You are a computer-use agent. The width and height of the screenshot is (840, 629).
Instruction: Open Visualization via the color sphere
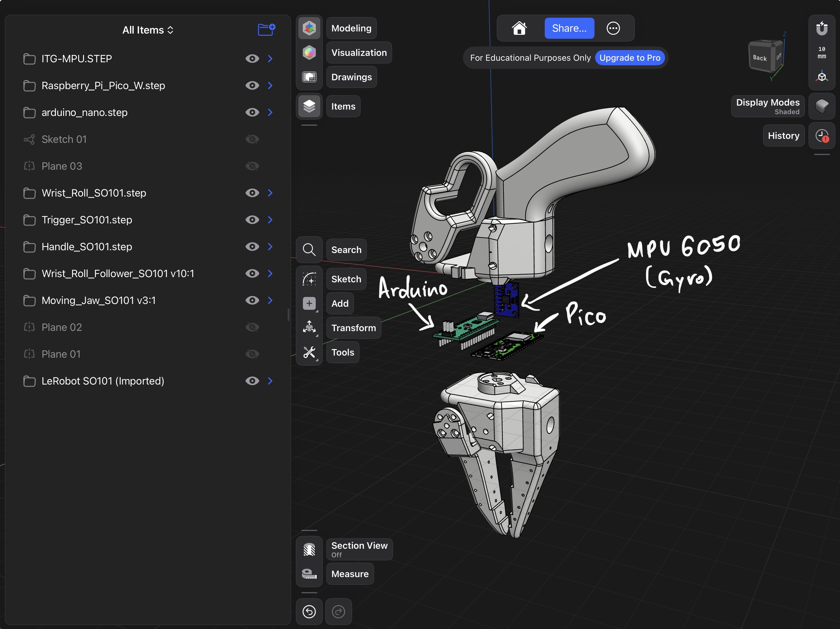[x=309, y=52]
